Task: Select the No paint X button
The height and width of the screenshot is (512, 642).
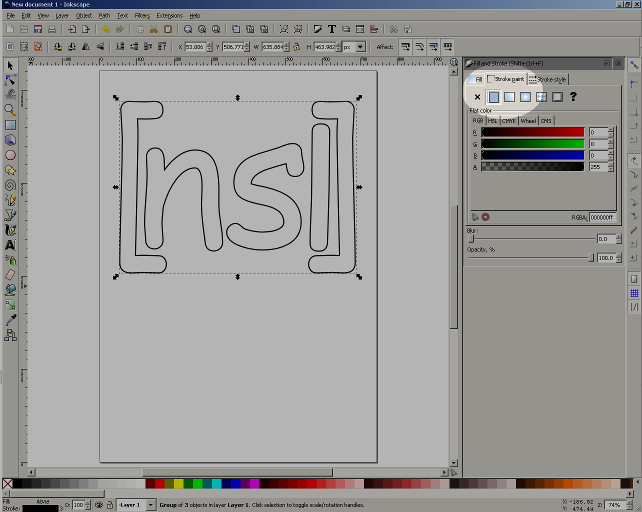Action: [x=477, y=97]
